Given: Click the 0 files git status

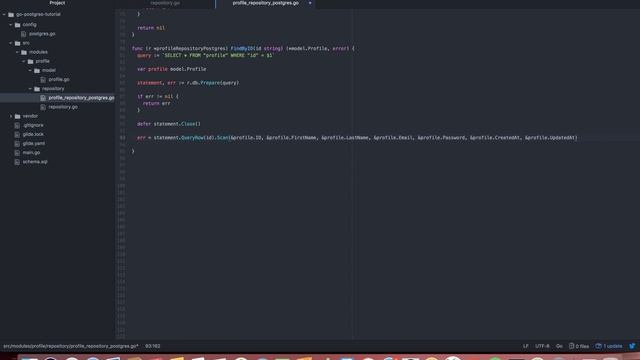Looking at the screenshot, I should coord(579,346).
